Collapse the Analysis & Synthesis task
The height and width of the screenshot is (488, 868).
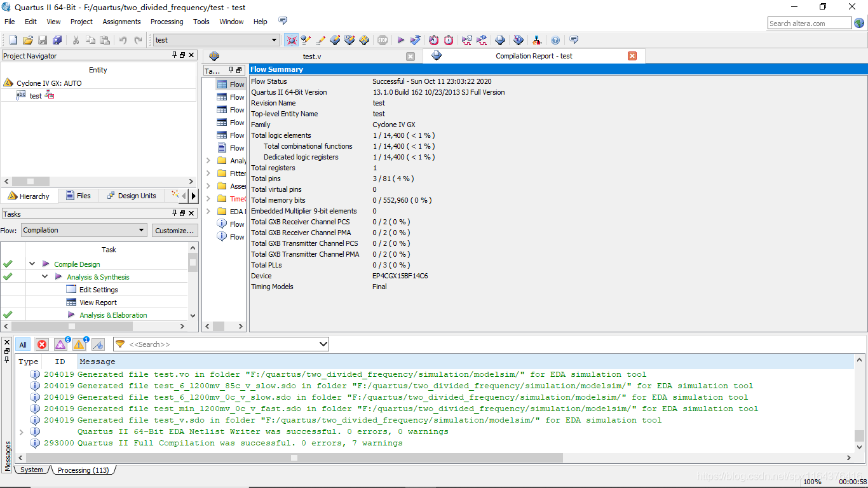tap(44, 276)
